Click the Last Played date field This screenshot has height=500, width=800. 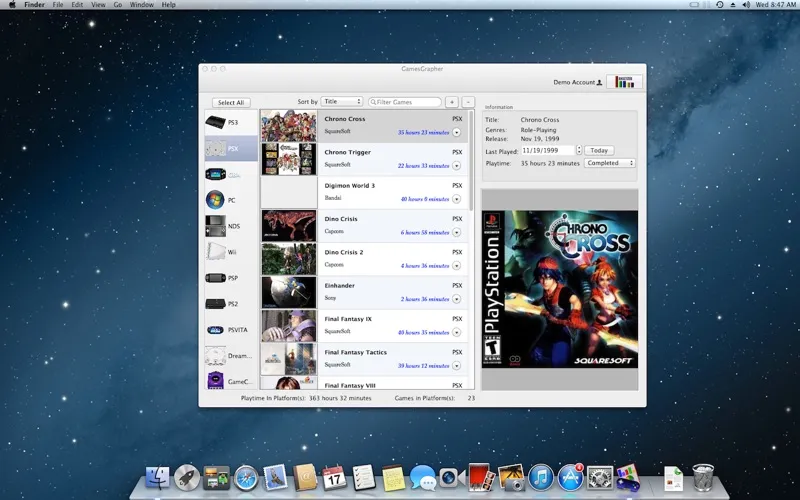point(548,151)
